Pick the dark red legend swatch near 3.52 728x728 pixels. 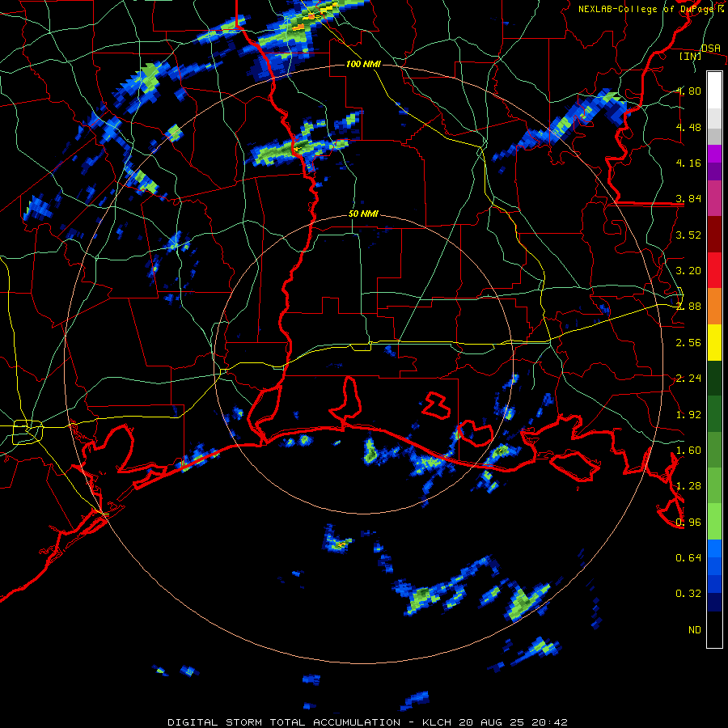tap(714, 234)
